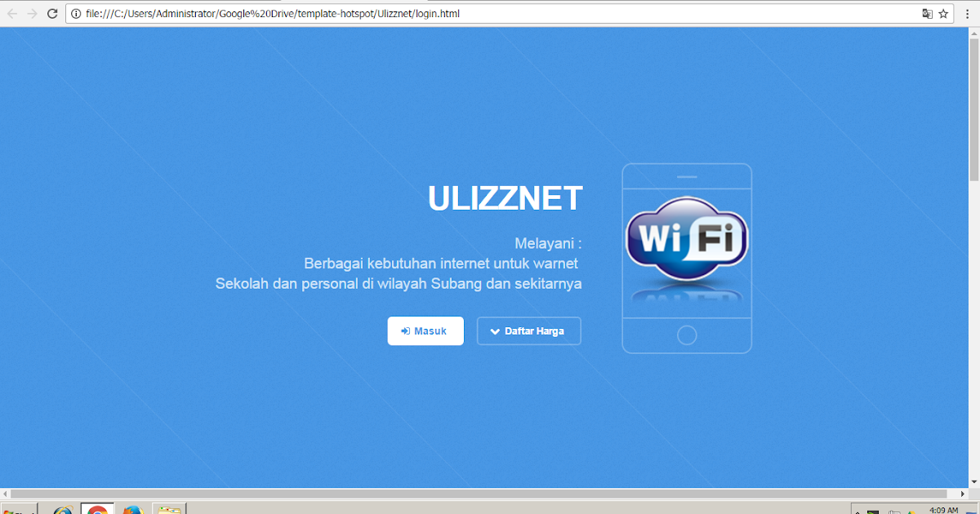
Task: Click the browser back arrow
Action: pos(12,14)
